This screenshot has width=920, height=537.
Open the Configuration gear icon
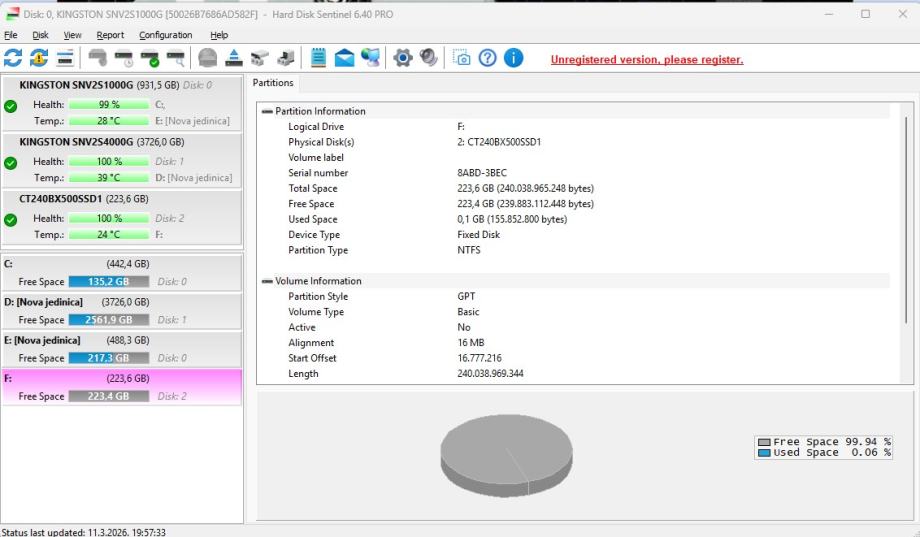[403, 58]
